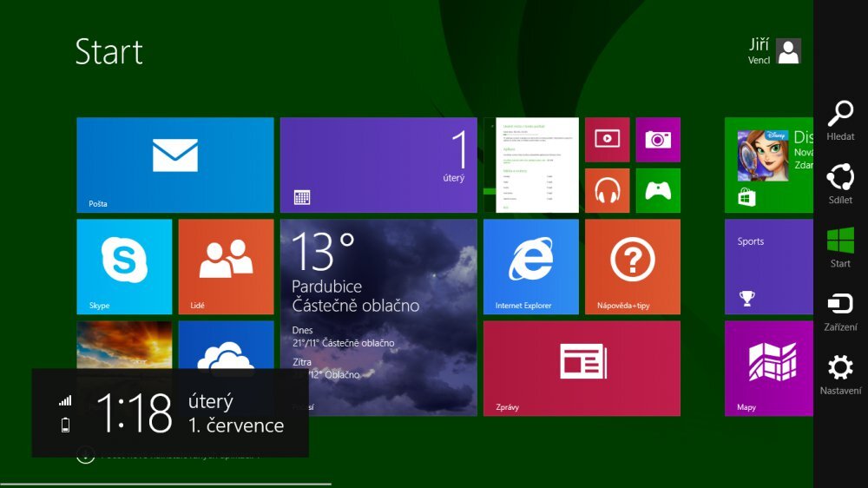The height and width of the screenshot is (488, 868).
Task: Open the calendar tile showing úterý
Action: [x=378, y=164]
